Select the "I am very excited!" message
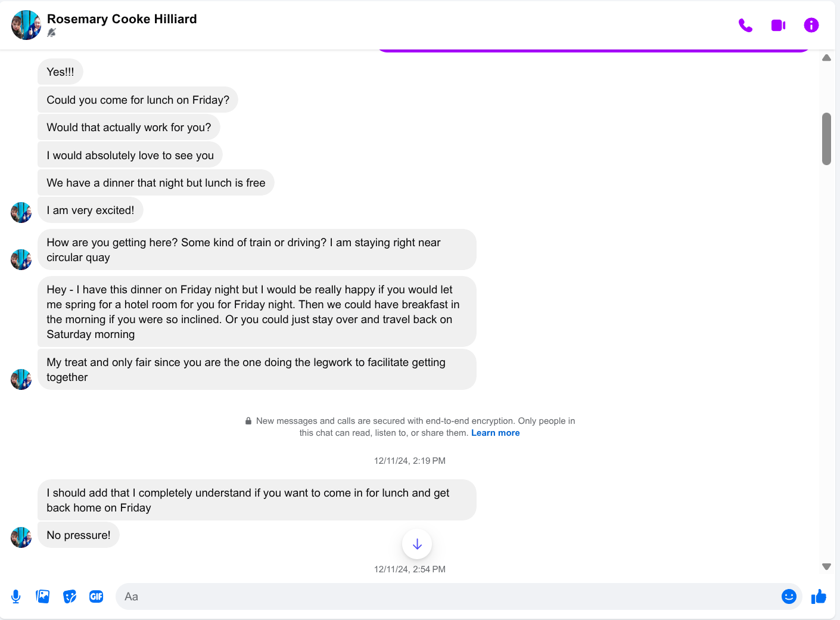The width and height of the screenshot is (840, 620). pyautogui.click(x=91, y=210)
